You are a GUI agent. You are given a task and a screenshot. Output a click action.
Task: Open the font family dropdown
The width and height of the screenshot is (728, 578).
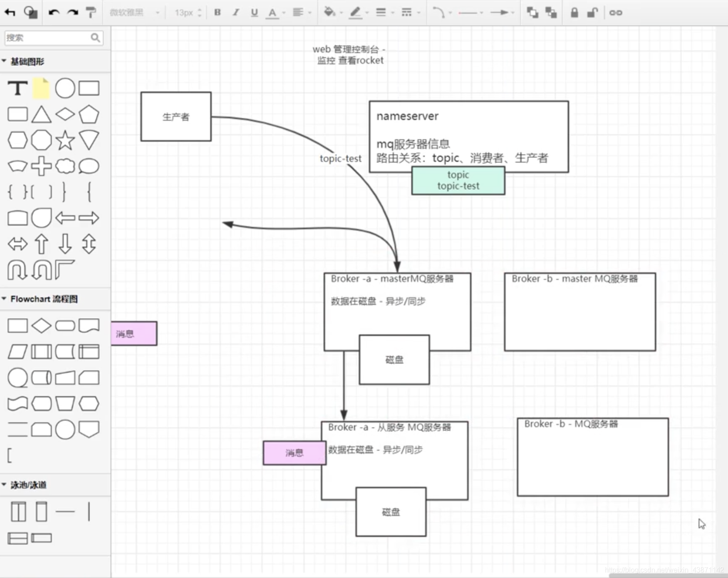pos(134,13)
